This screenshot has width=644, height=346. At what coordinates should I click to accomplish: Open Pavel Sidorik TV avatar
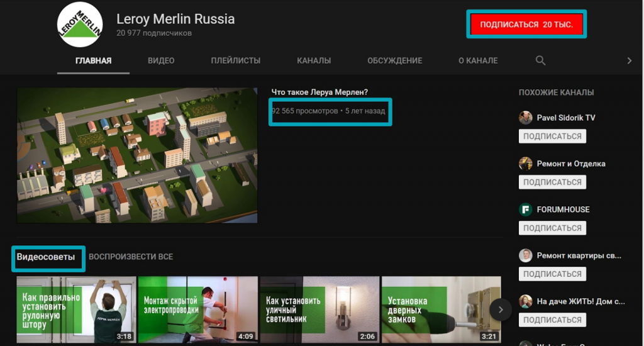(525, 118)
